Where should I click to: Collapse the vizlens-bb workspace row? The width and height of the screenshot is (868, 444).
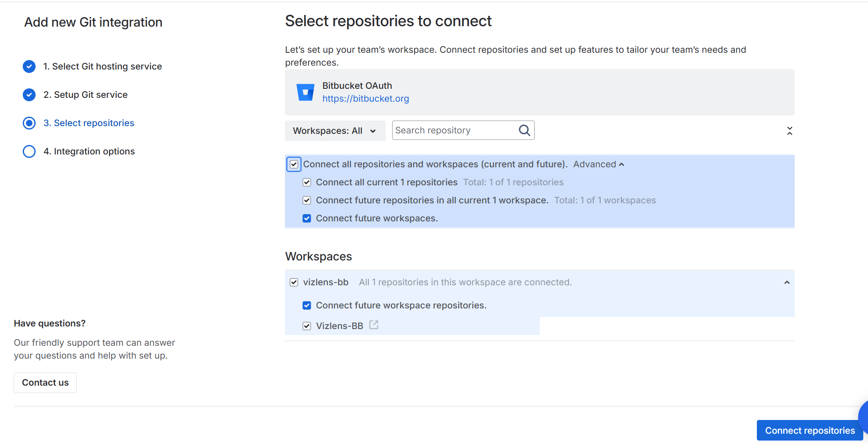click(x=786, y=282)
